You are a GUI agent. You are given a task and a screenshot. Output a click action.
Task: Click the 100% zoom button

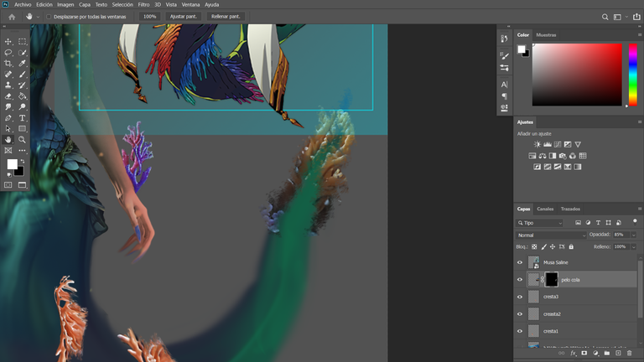pos(150,17)
